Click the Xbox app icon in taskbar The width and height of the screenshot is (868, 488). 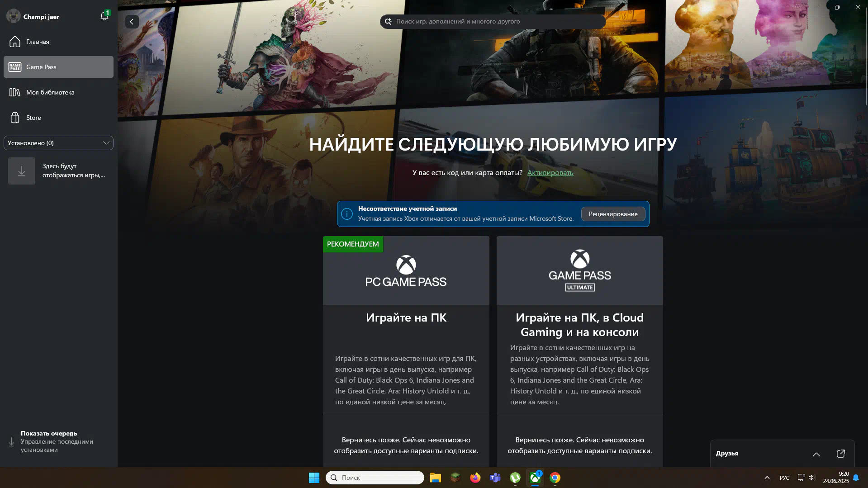pyautogui.click(x=535, y=478)
